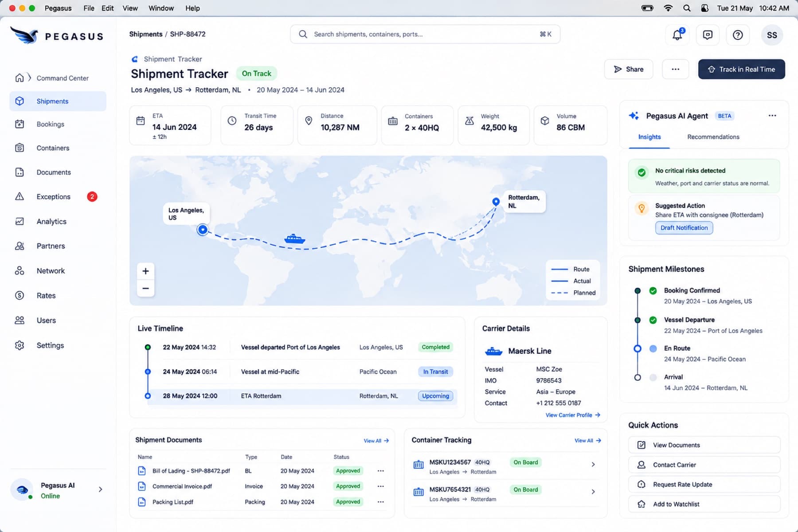Open options for Bill of Lading row
The image size is (798, 532).
[x=380, y=471]
